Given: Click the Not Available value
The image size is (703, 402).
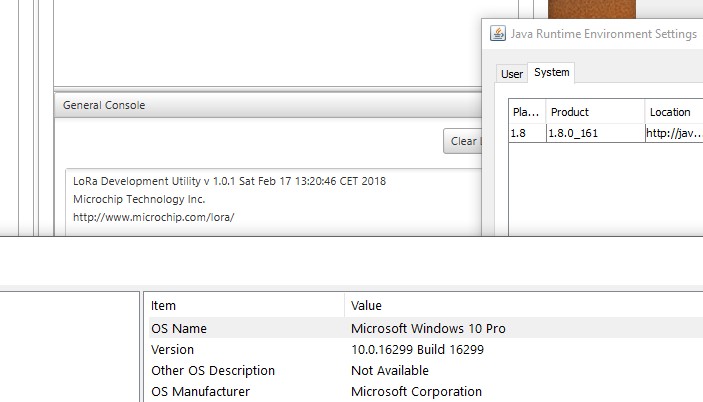Looking at the screenshot, I should pyautogui.click(x=390, y=371).
